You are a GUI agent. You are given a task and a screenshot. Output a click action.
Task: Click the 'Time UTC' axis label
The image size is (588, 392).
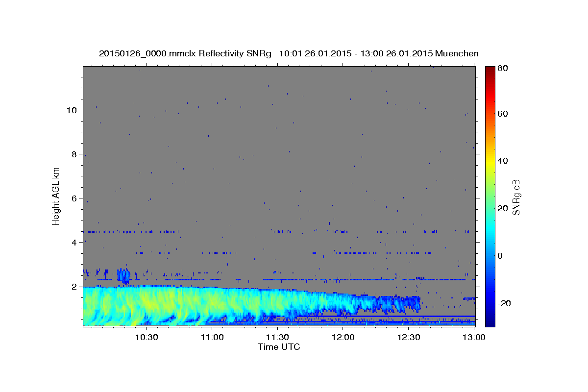[279, 347]
